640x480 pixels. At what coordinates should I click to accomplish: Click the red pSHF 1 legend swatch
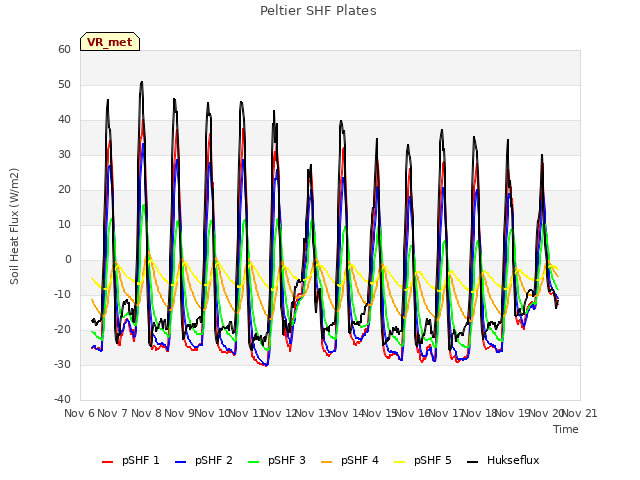(107, 462)
